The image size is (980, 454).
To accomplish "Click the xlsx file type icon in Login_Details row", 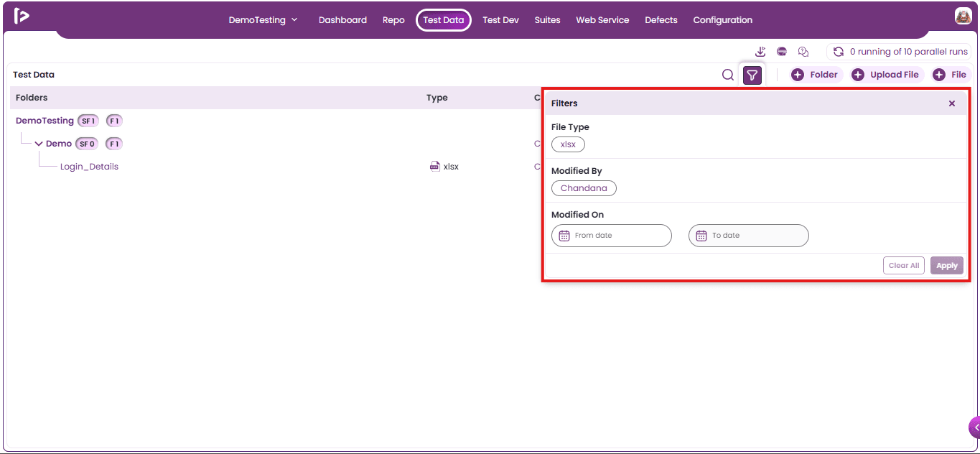I will pyautogui.click(x=434, y=167).
